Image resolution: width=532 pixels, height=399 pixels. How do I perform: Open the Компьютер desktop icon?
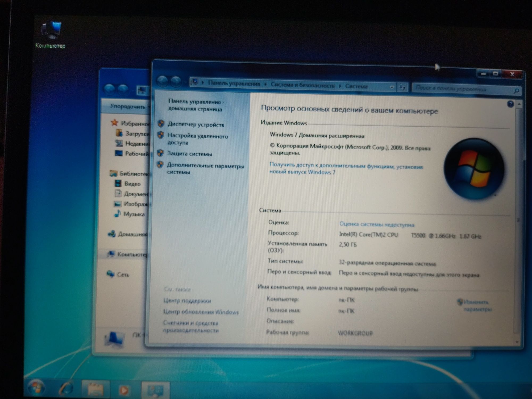click(51, 35)
